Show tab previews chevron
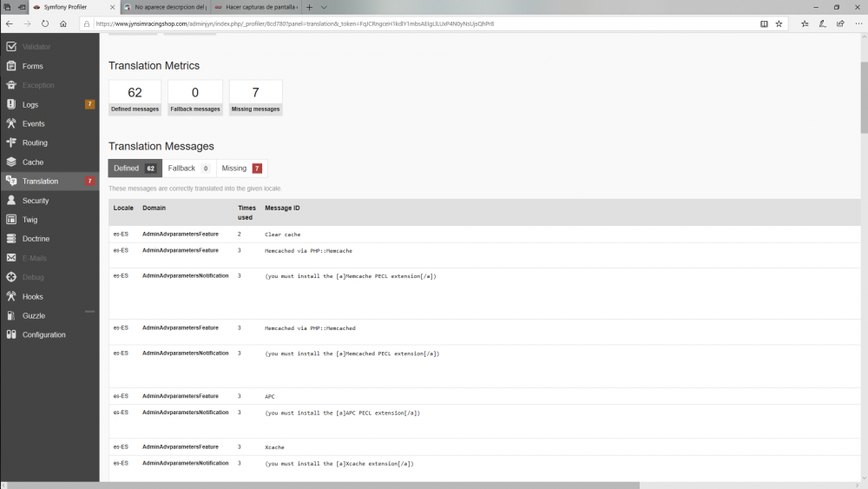 324,7
